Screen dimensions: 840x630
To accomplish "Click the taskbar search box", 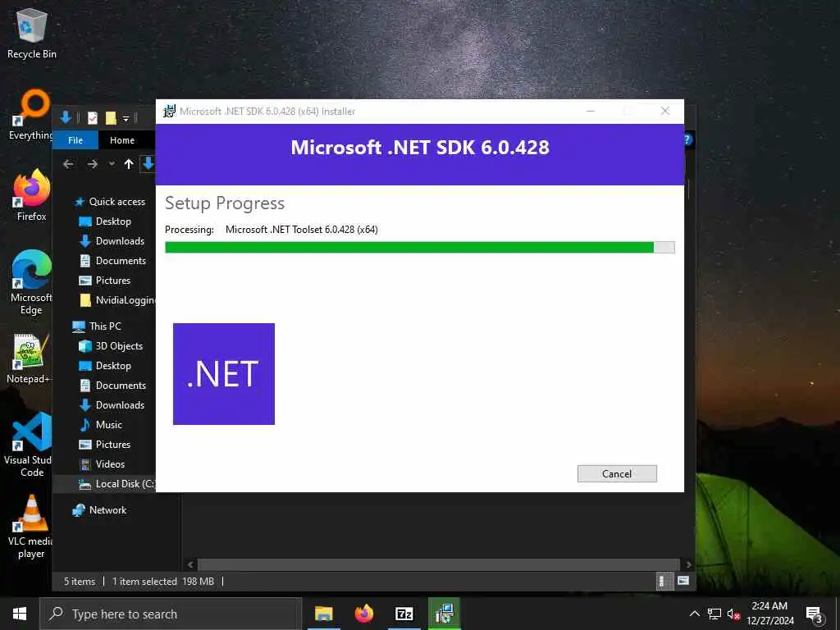I will 171,614.
